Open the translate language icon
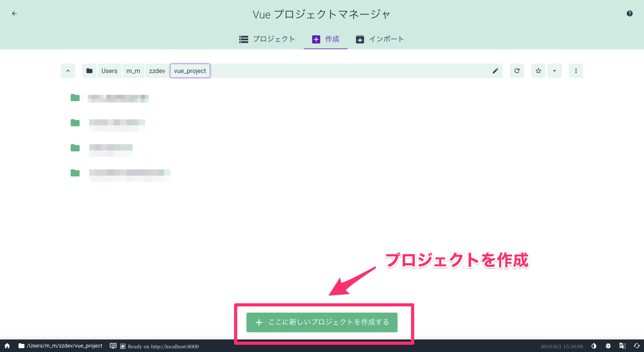The image size is (644, 352). pyautogui.click(x=622, y=346)
